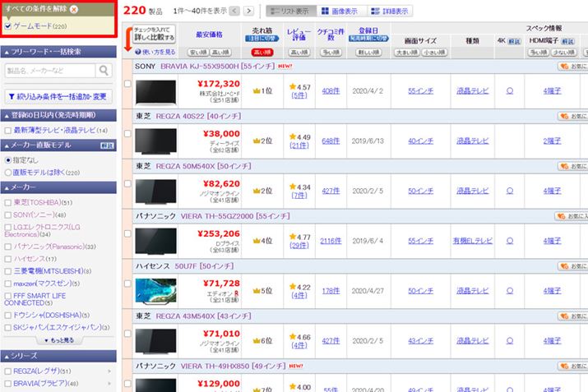Screen dimensions: 588x392
Task: Click the 5-star review rating for Panasonic VIERA TH-55GZ2000
Action: coord(298,237)
